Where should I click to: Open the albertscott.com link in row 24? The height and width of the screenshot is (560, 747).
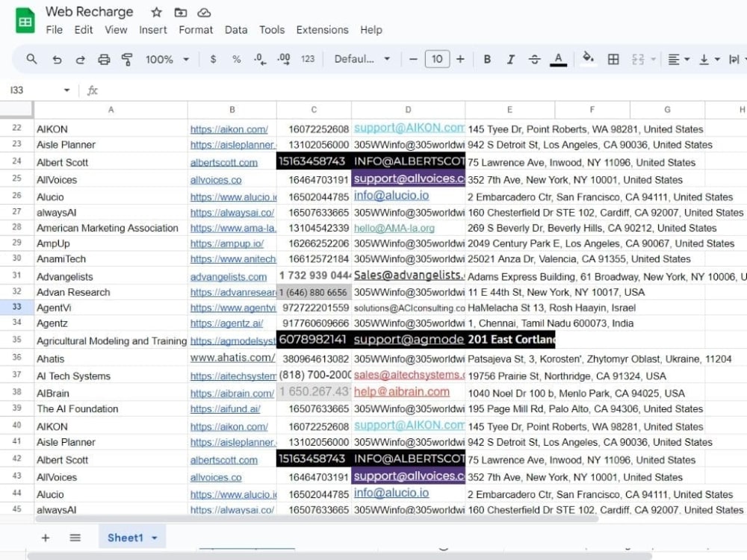pos(224,162)
